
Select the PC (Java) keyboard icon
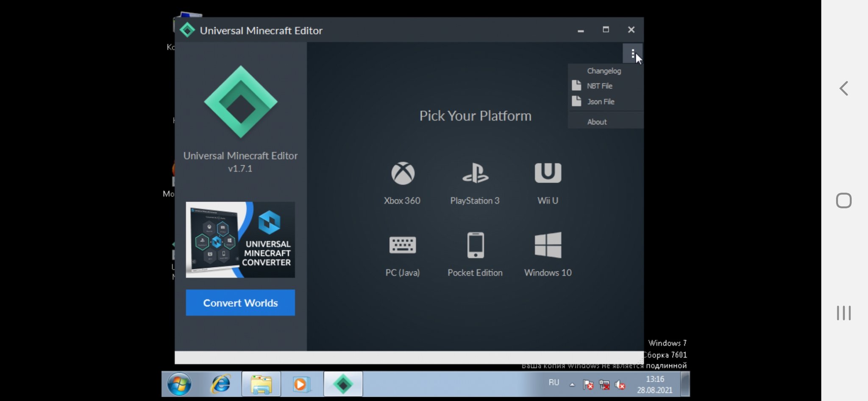tap(403, 245)
